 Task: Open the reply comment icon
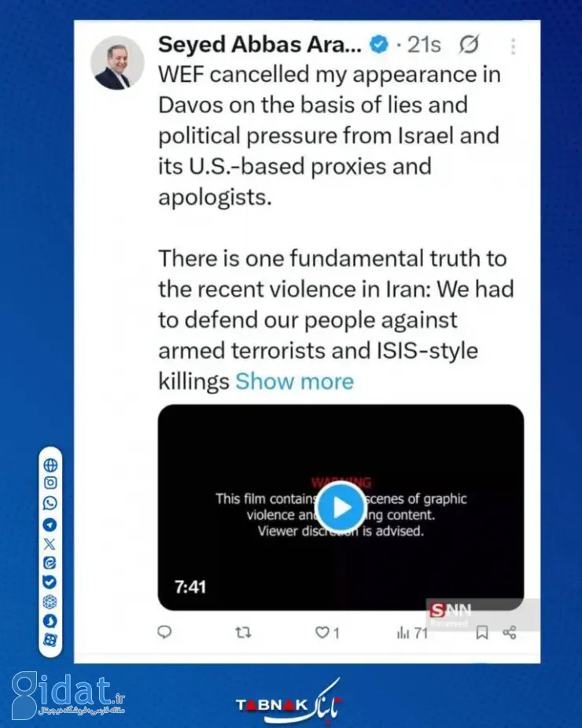click(164, 632)
